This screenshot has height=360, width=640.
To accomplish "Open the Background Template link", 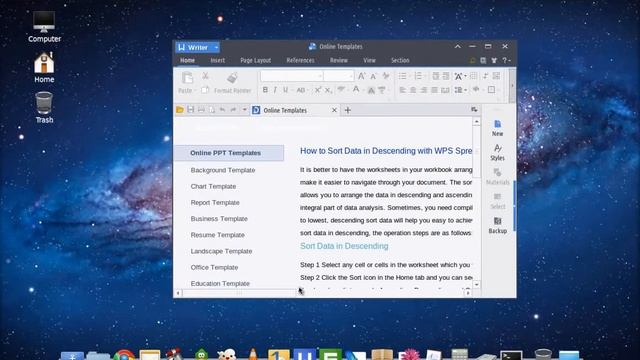I will tap(223, 170).
